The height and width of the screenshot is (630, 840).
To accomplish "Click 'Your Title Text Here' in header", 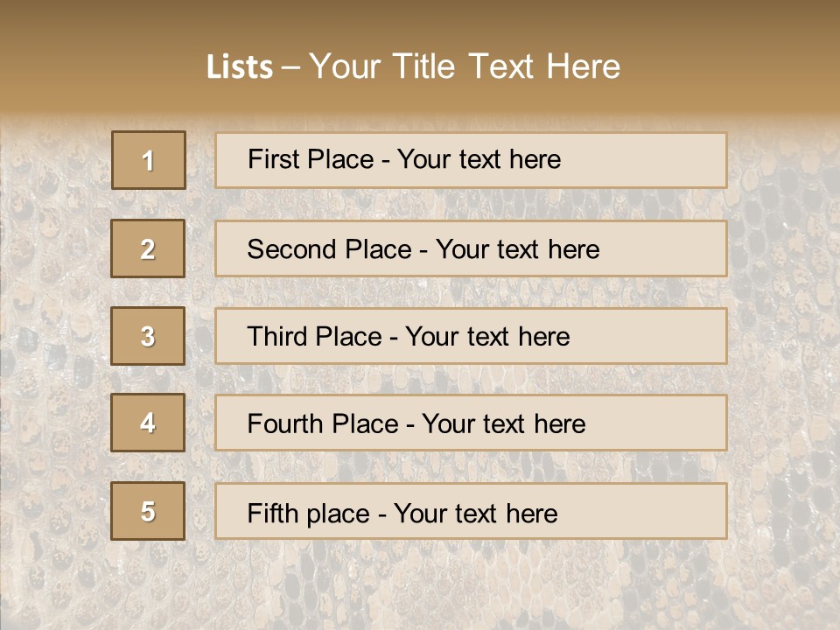I will tap(465, 66).
